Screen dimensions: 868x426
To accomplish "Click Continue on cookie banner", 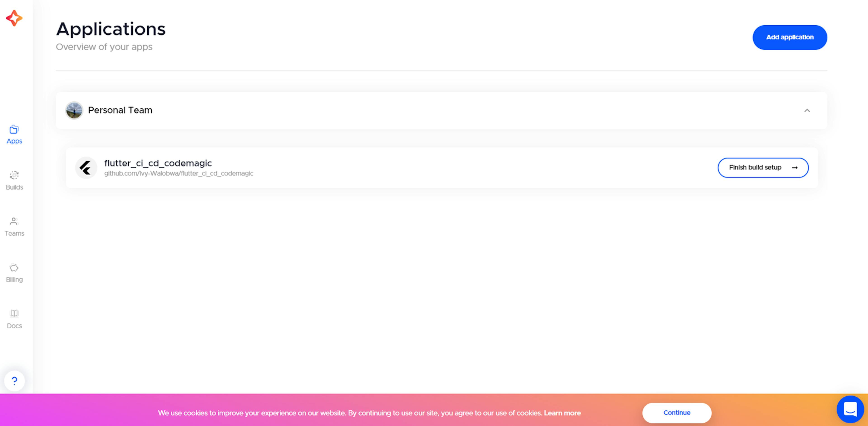I will point(677,412).
